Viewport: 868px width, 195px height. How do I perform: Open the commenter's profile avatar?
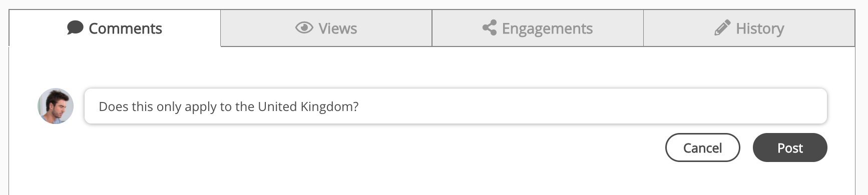coord(56,106)
